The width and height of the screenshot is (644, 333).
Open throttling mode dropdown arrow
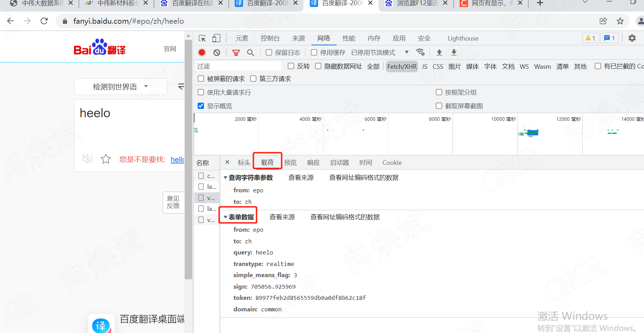click(x=407, y=52)
